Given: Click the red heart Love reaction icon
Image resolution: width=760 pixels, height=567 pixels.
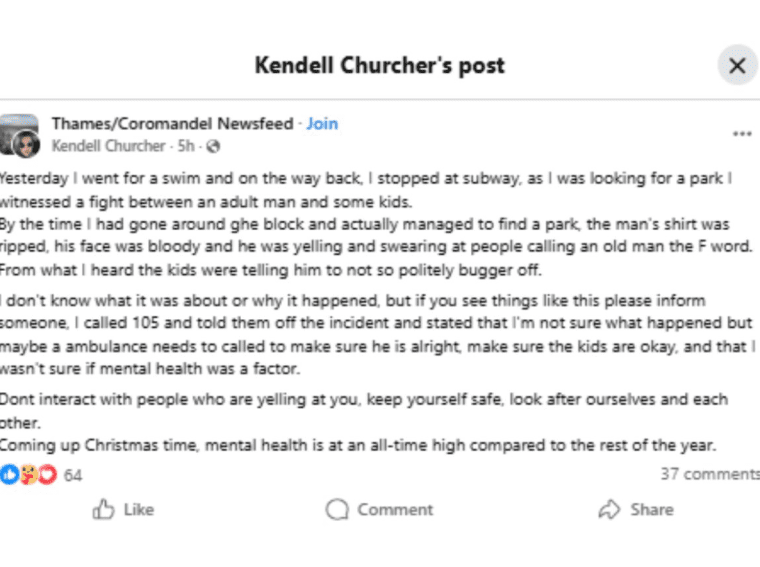Looking at the screenshot, I should tap(46, 475).
